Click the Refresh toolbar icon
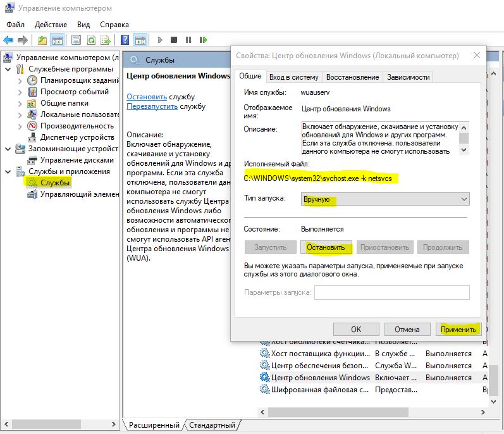Screen dimensions: 504x434 point(91,40)
